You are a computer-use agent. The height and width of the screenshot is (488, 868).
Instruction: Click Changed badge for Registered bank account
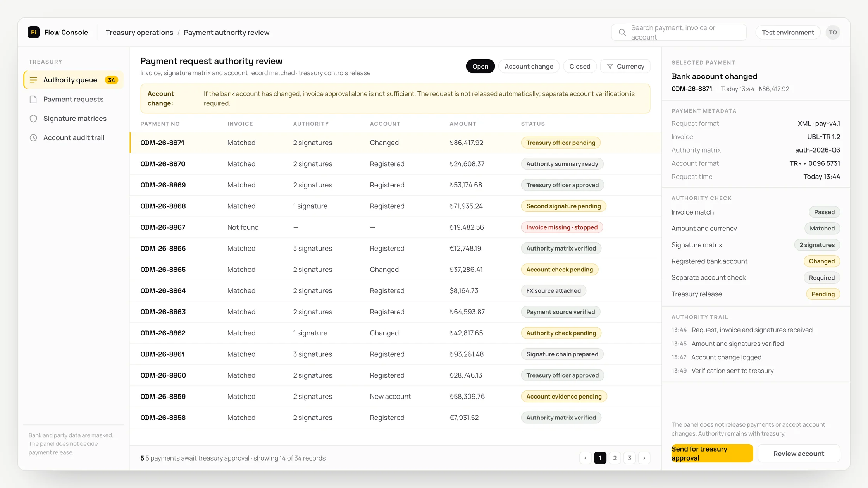(821, 261)
